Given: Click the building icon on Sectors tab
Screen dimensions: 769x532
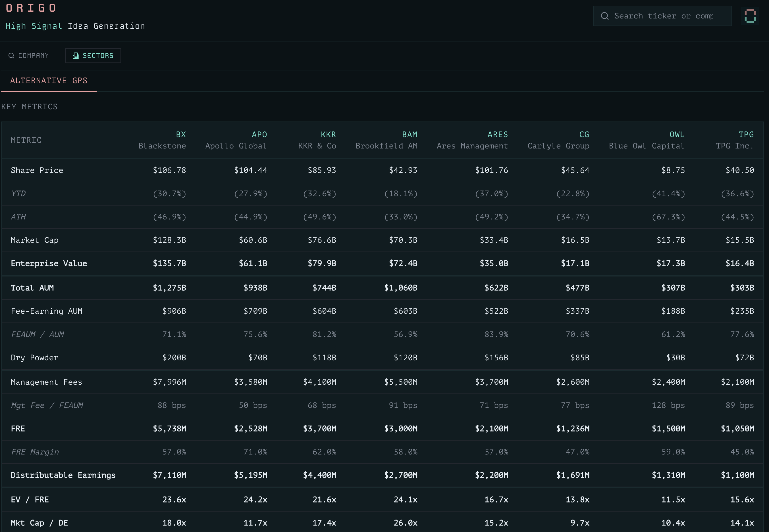Looking at the screenshot, I should click(76, 56).
